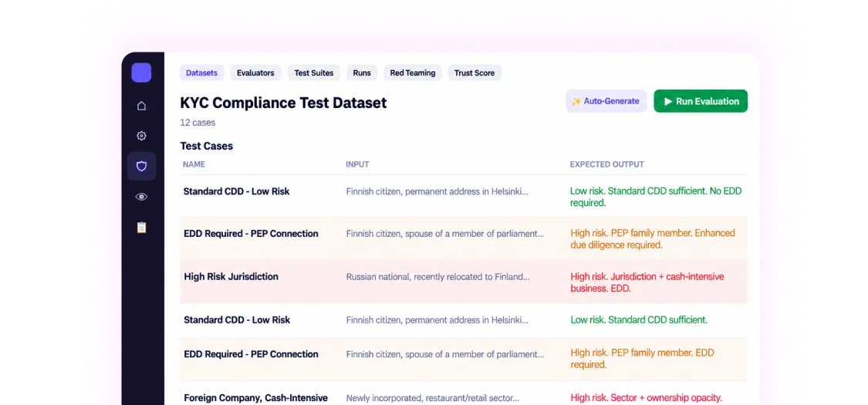Switch to the Evaluators tab
Viewport: 868px width, 405px height.
(x=255, y=73)
